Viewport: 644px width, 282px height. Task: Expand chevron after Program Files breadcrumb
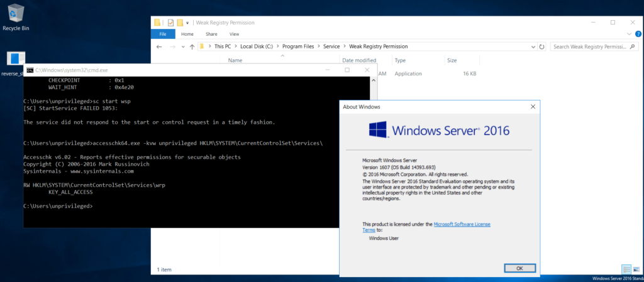319,46
